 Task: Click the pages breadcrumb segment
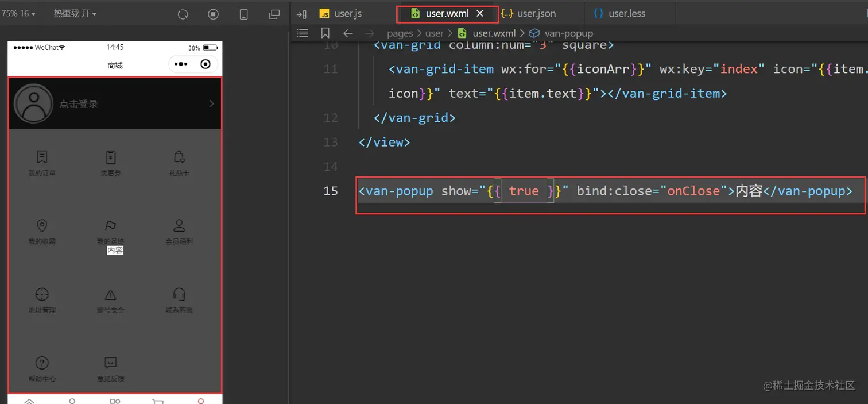[x=400, y=33]
